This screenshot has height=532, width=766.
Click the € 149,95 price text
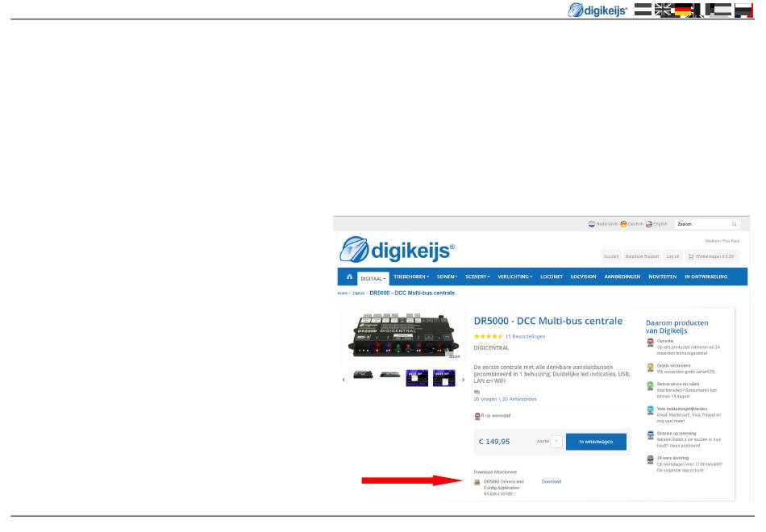pos(494,442)
